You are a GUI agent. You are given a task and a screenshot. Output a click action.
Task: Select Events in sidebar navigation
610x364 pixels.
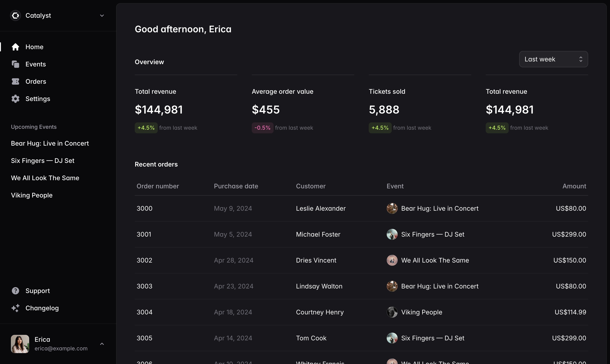pos(36,64)
